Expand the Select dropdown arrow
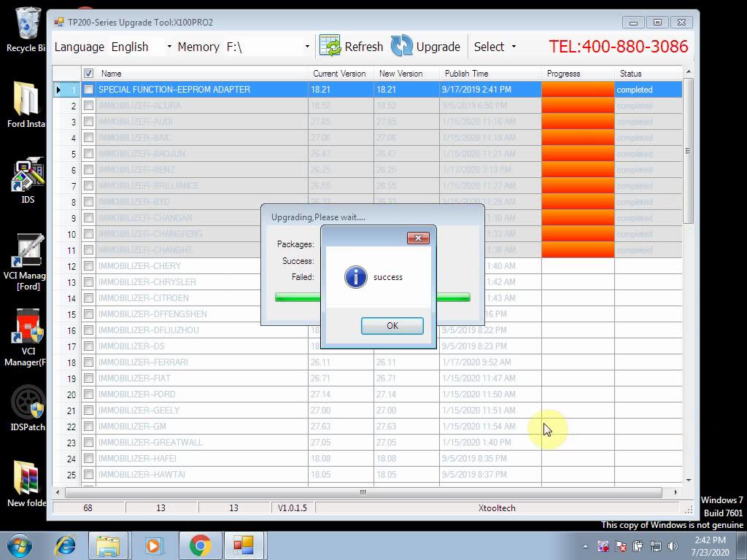The image size is (747, 560). pos(514,47)
